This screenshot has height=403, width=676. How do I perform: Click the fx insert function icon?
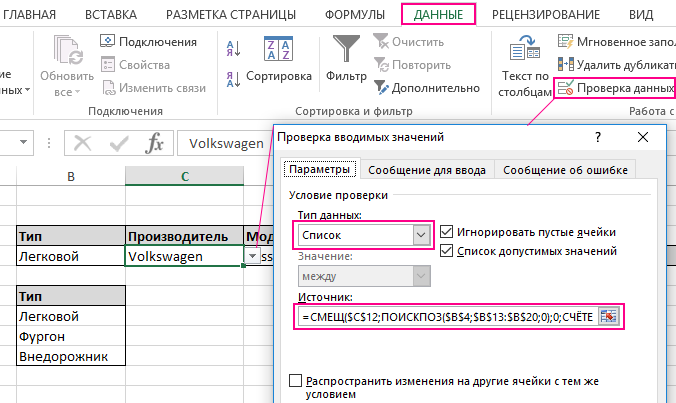click(154, 143)
